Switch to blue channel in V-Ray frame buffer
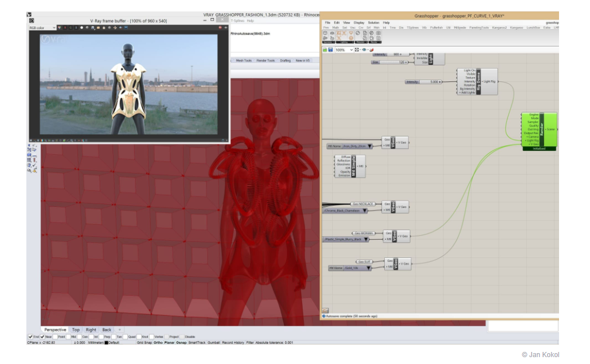 (76, 28)
